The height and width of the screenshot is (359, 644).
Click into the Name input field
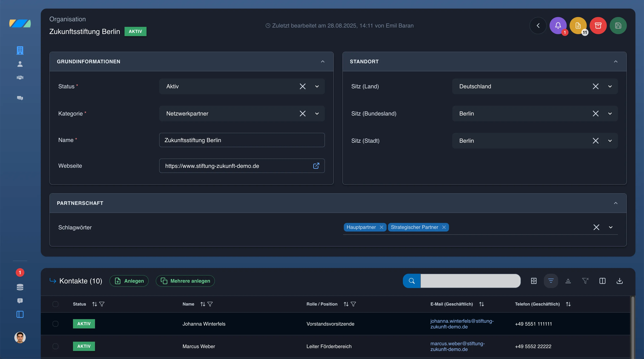(242, 140)
